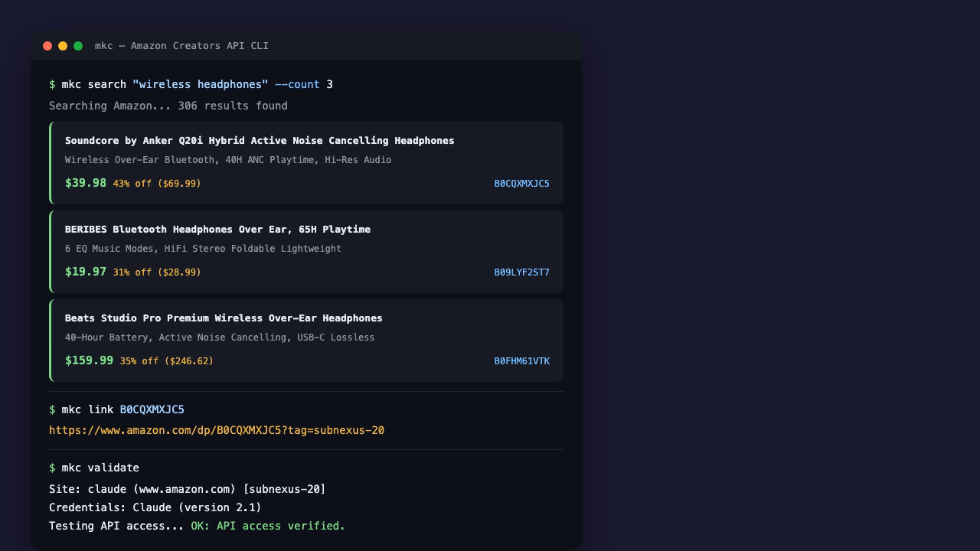
Task: Click the ASIN B09LYF2ST7 on the BERIBES card
Action: [x=521, y=272]
